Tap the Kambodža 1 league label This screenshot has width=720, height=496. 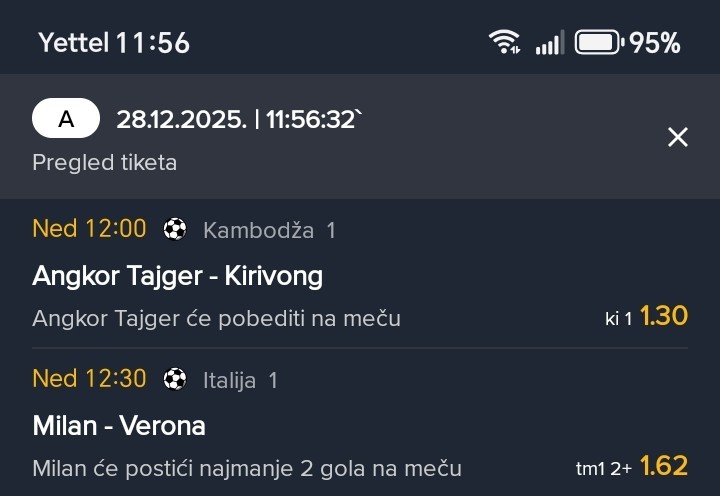(x=269, y=231)
